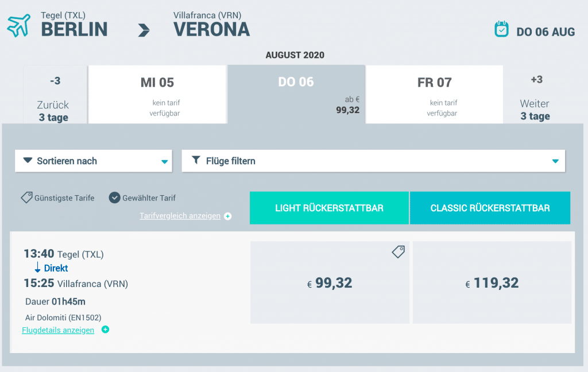Click the checkmark icon beside Gewählter Tarif
This screenshot has width=588, height=372.
click(115, 197)
